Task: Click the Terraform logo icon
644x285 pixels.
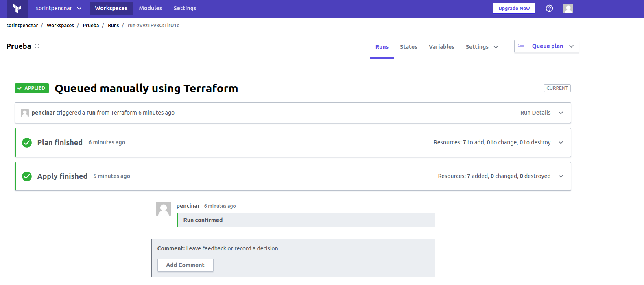Action: click(x=17, y=9)
